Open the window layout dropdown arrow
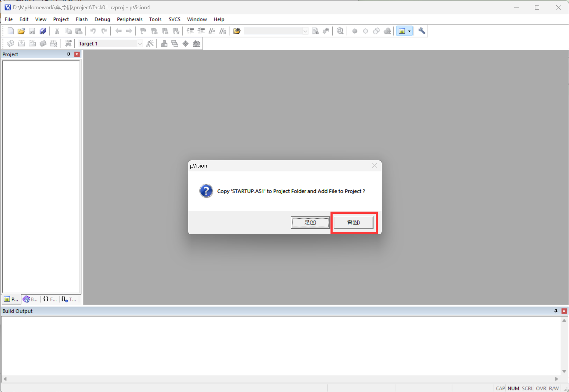569x392 pixels. (409, 31)
